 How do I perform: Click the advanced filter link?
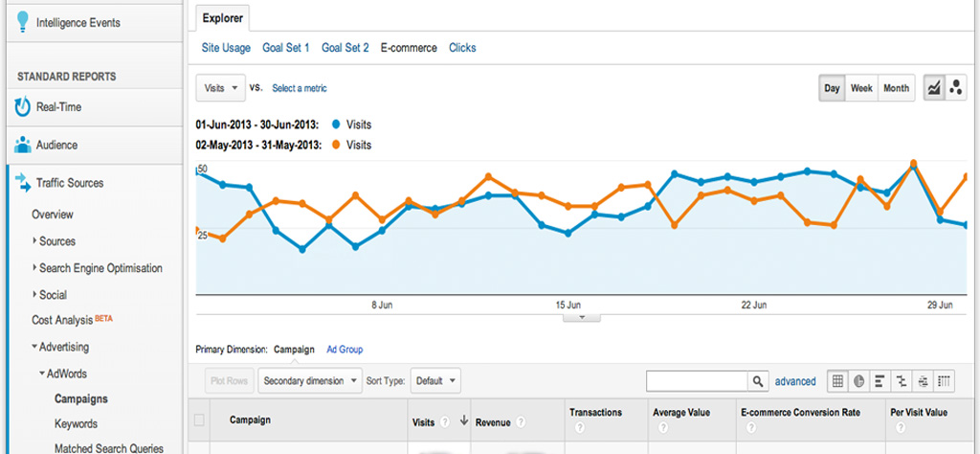pyautogui.click(x=795, y=381)
